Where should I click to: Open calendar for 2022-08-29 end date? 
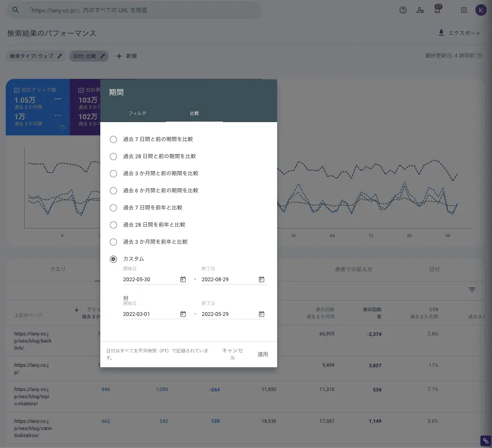[x=261, y=279]
